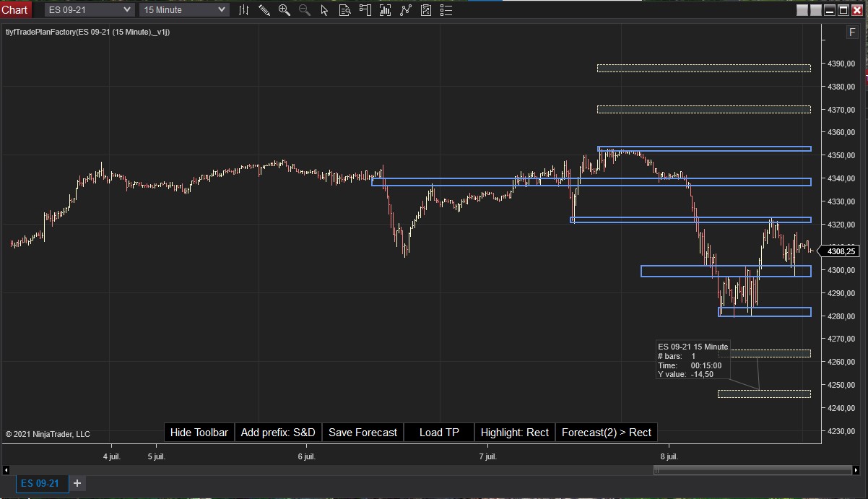The image size is (868, 499).
Task: Click Load TP button
Action: tap(439, 433)
